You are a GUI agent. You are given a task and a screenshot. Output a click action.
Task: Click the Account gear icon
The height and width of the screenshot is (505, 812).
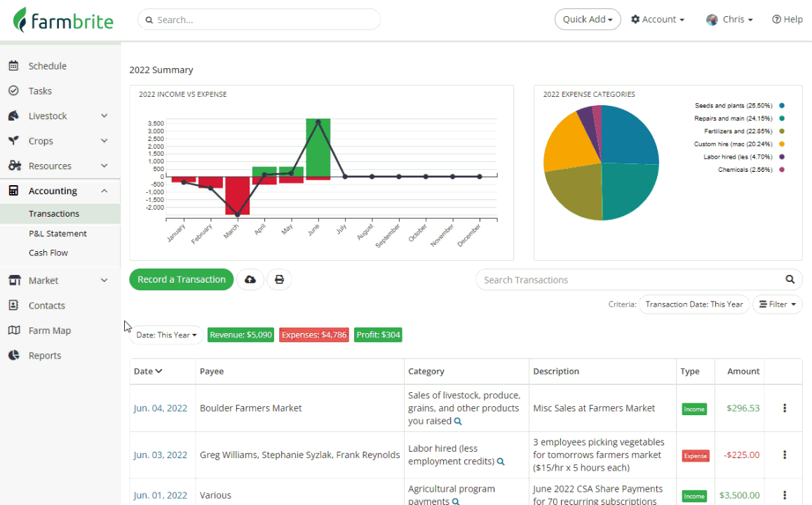coord(635,19)
